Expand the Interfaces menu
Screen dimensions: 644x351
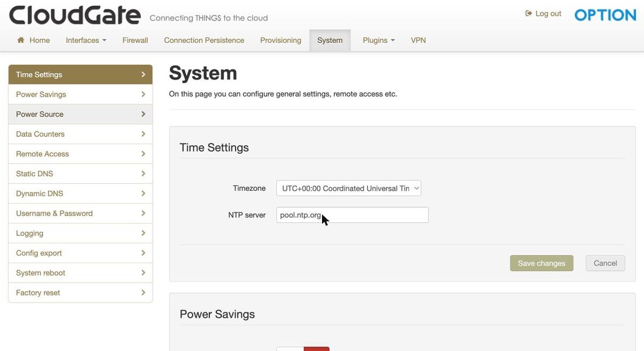pyautogui.click(x=86, y=40)
